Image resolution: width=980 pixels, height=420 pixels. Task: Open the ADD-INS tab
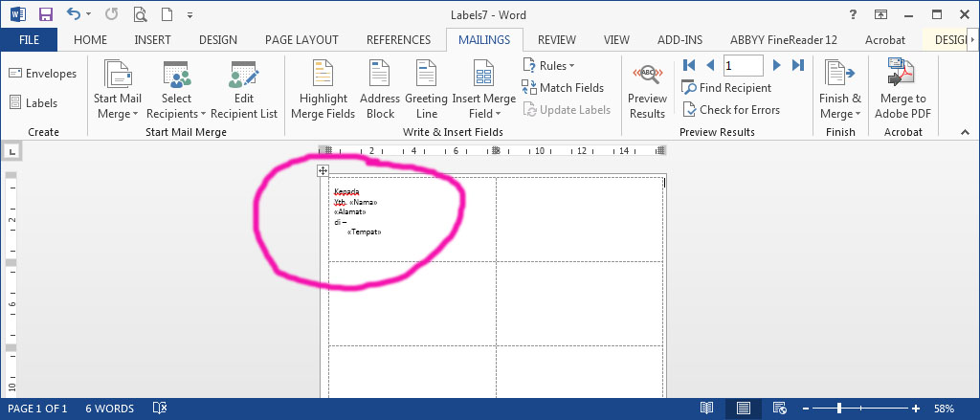680,40
